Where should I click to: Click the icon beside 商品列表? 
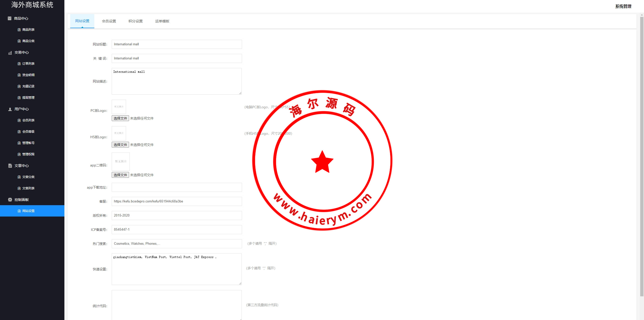click(x=19, y=30)
